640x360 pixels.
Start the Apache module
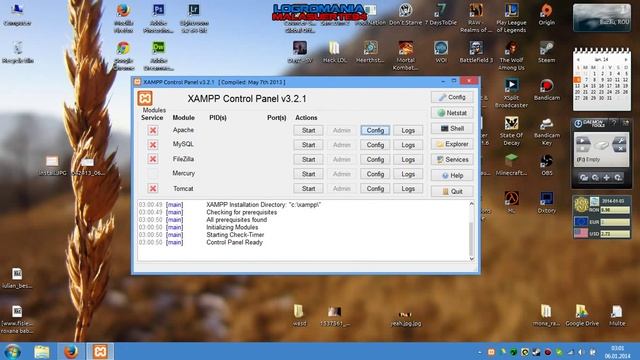(x=309, y=131)
